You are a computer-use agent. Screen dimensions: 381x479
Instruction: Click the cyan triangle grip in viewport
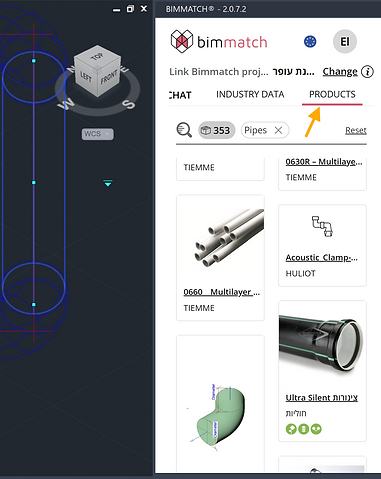[x=108, y=183]
